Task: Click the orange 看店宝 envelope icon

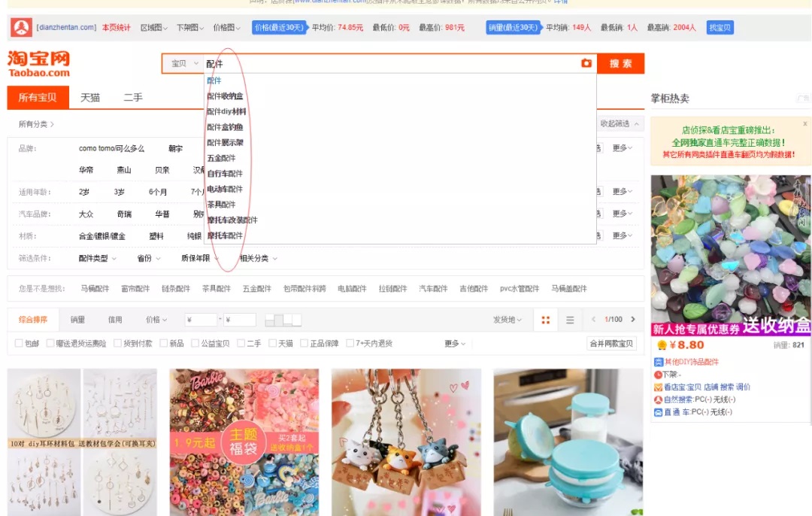Action: pyautogui.click(x=658, y=387)
